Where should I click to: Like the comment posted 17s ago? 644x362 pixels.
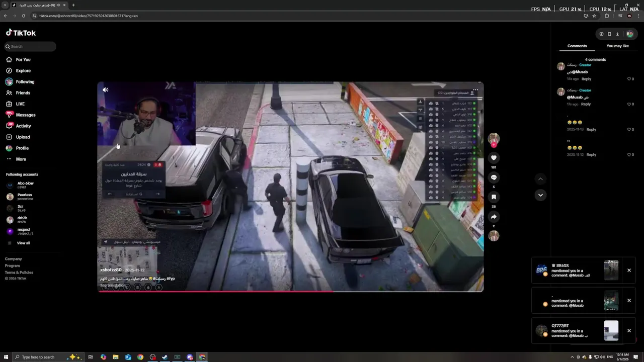[629, 104]
